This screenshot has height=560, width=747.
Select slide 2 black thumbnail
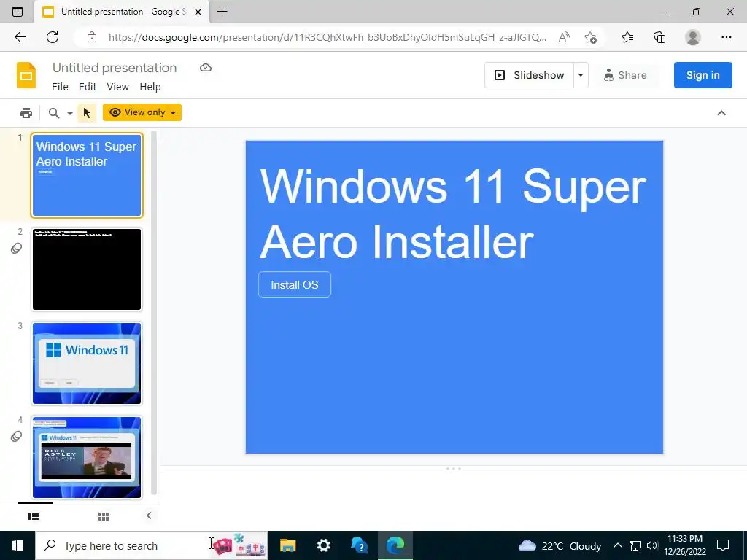87,269
